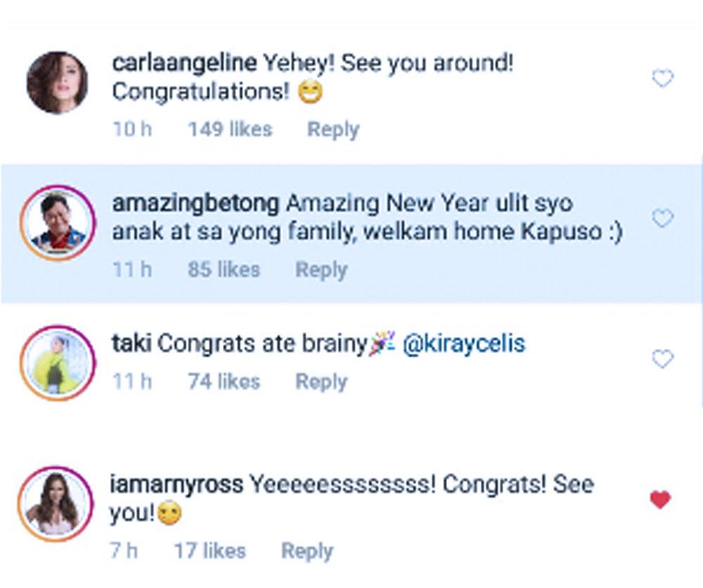Reply to carlaangeline's comment
703x588 pixels.
[333, 129]
